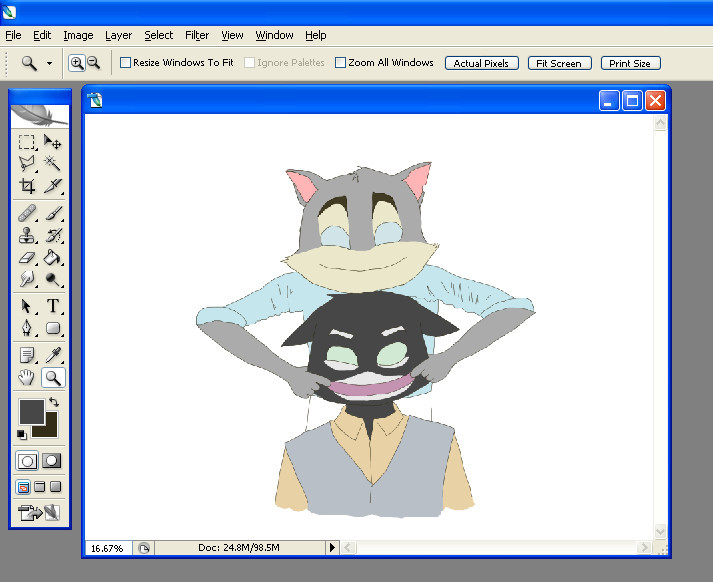Viewport: 713px width, 582px height.
Task: Select the Rounded Rectangle shape tool
Action: (52, 328)
